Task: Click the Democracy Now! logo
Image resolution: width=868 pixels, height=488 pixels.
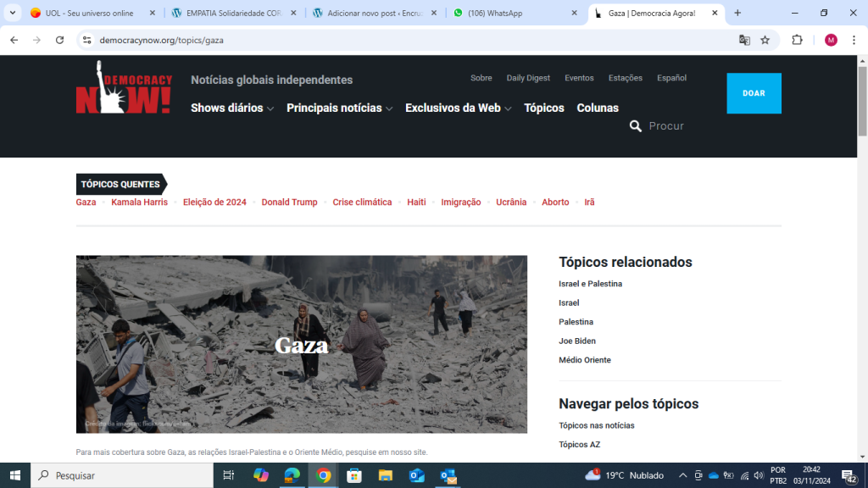Action: pos(124,89)
